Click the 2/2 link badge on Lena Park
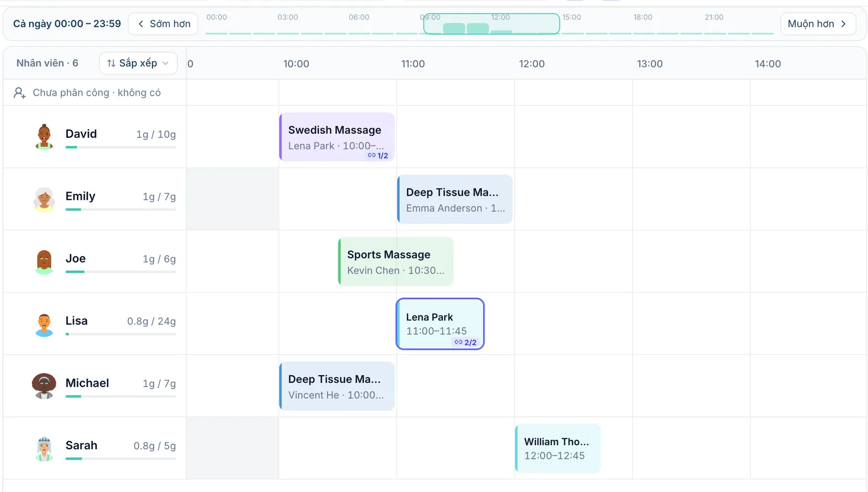The width and height of the screenshot is (868, 492). pos(465,342)
